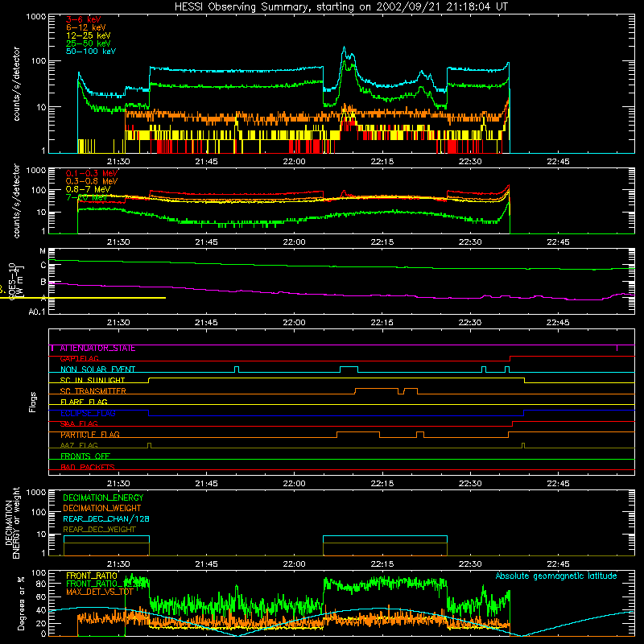Select the orange 6-12 keV legend label
Image resolution: width=644 pixels, height=644 pixels.
(x=86, y=27)
